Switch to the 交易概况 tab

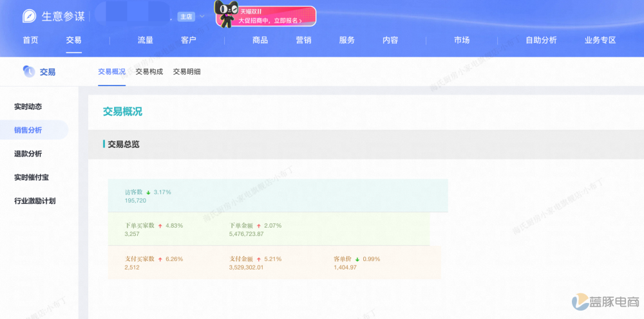(x=111, y=72)
